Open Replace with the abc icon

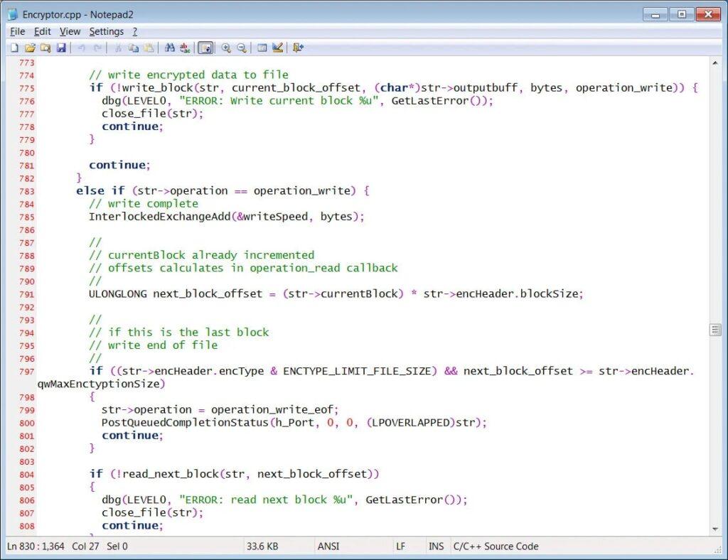185,48
